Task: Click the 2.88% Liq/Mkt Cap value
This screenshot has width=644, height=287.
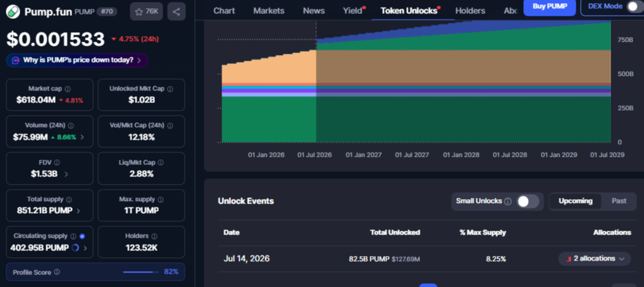Action: click(141, 174)
